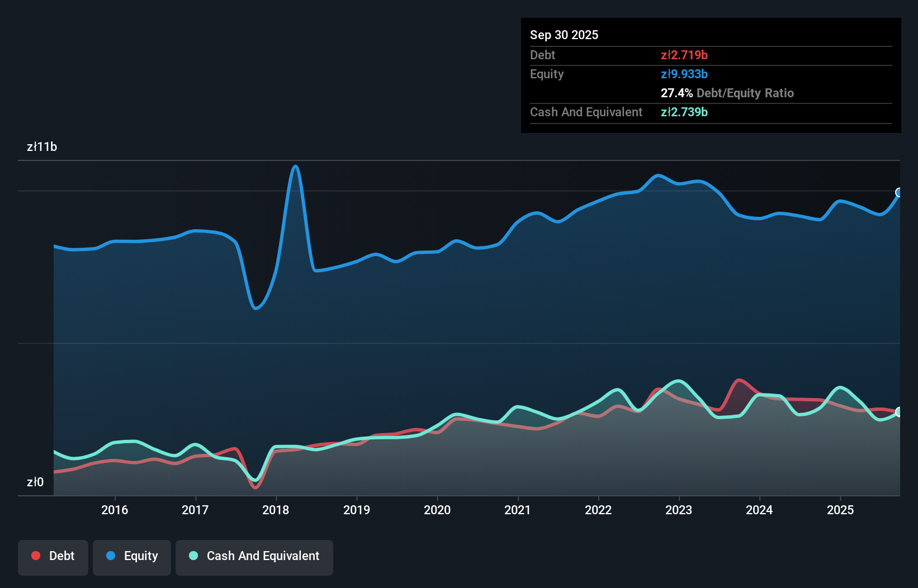Click the 27.4% Debt/Equity Ratio text
Image resolution: width=918 pixels, height=588 pixels.
pos(727,93)
